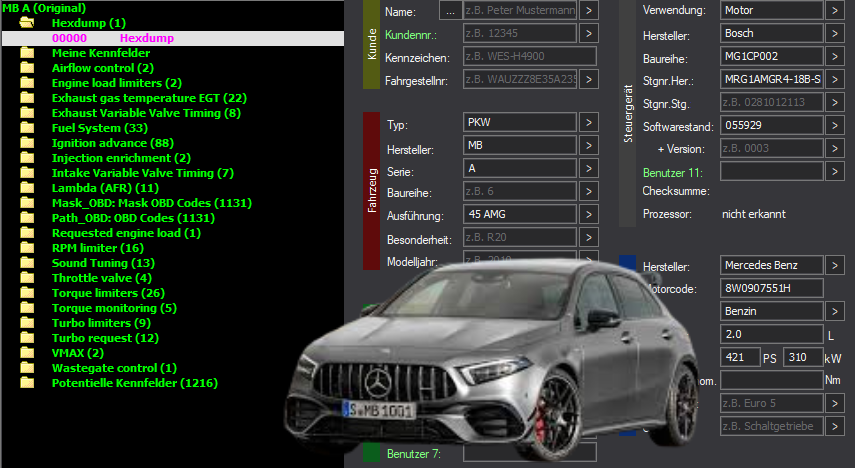This screenshot has width=855, height=468.
Task: Open the arrow next to Fahrgestellnr. field
Action: (x=588, y=79)
